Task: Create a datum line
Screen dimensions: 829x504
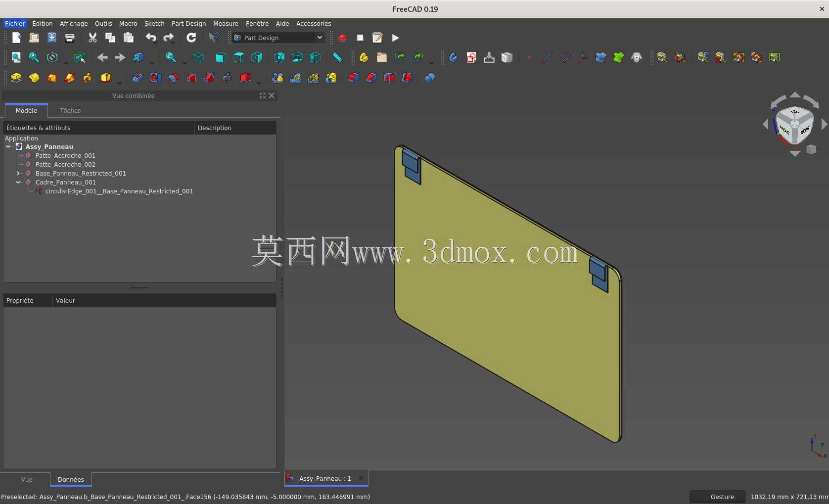Action: (x=548, y=57)
